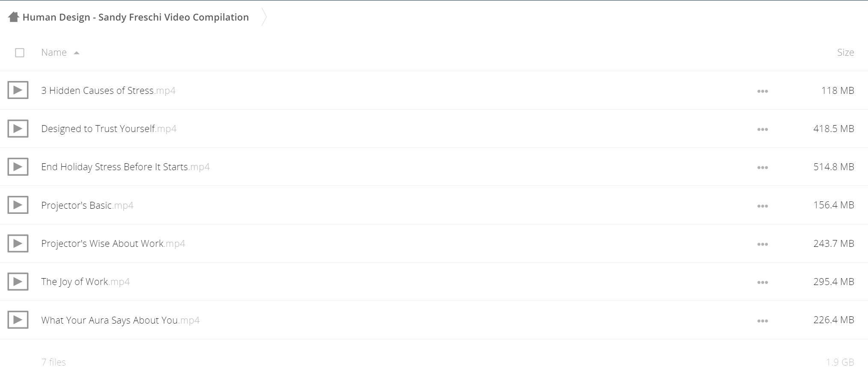Image resolution: width=868 pixels, height=378 pixels.
Task: Click video icon for Designed to Trust Yourself
Action: click(18, 129)
